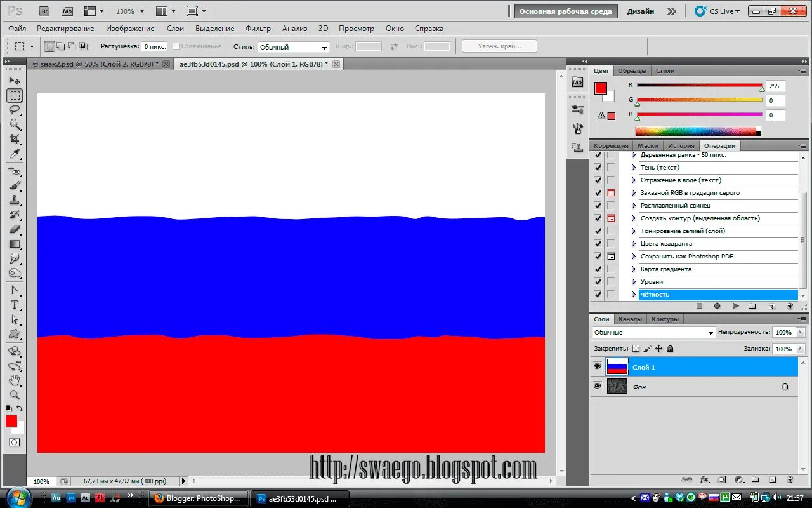This screenshot has width=812, height=508.
Task: Expand the чёткость action
Action: coord(633,295)
